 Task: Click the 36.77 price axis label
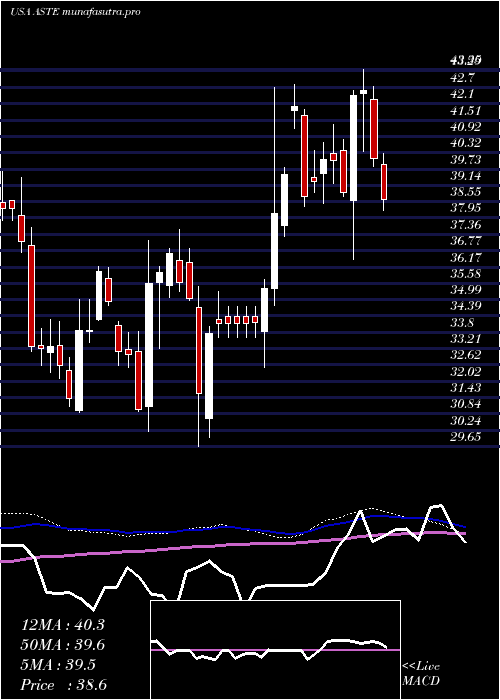(x=464, y=241)
